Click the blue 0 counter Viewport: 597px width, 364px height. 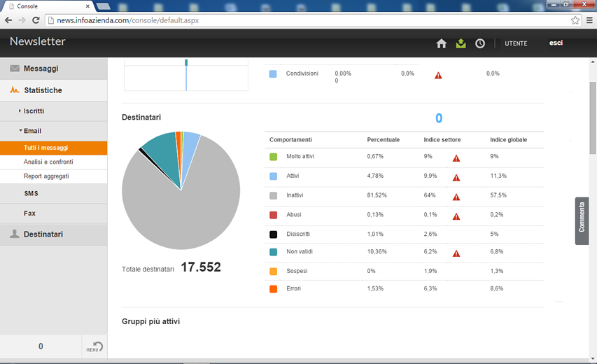click(439, 118)
